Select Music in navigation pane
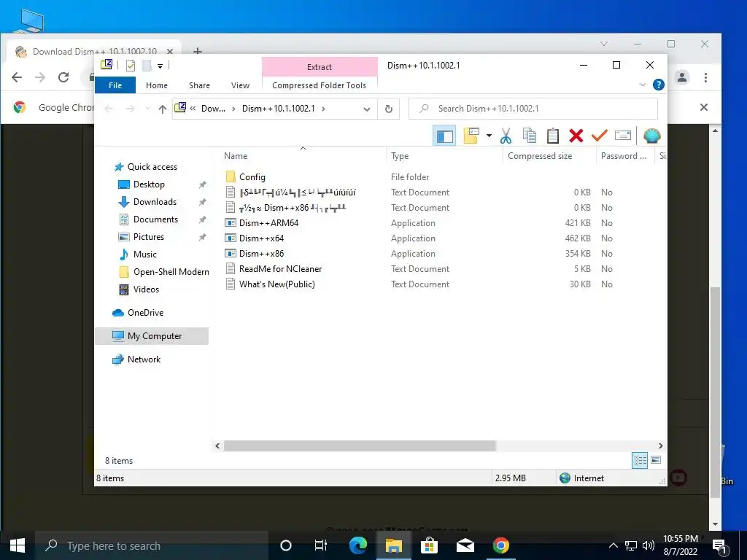The image size is (747, 560). (x=145, y=254)
